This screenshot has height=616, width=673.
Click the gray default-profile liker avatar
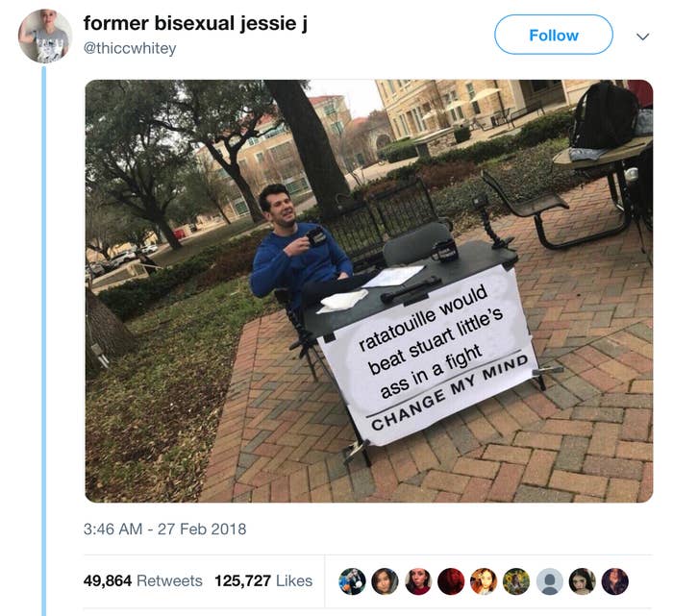[x=549, y=581]
